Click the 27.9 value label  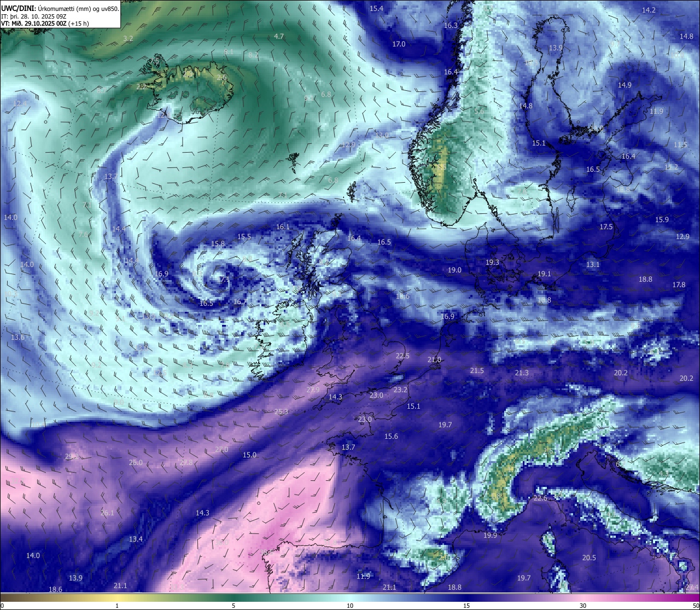tap(313, 390)
